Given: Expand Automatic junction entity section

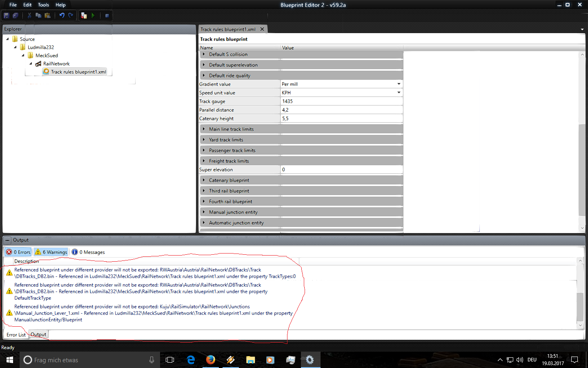Looking at the screenshot, I should 204,222.
